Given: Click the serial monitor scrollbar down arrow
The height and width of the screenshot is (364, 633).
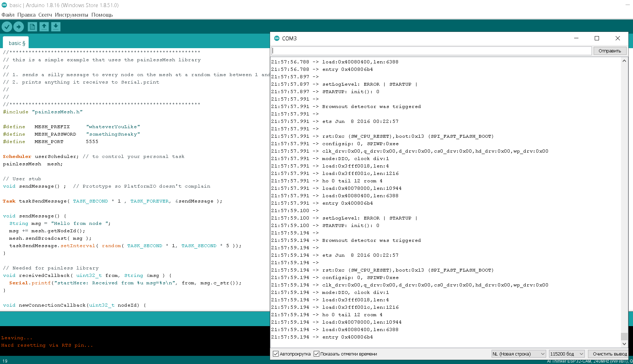Looking at the screenshot, I should (624, 344).
